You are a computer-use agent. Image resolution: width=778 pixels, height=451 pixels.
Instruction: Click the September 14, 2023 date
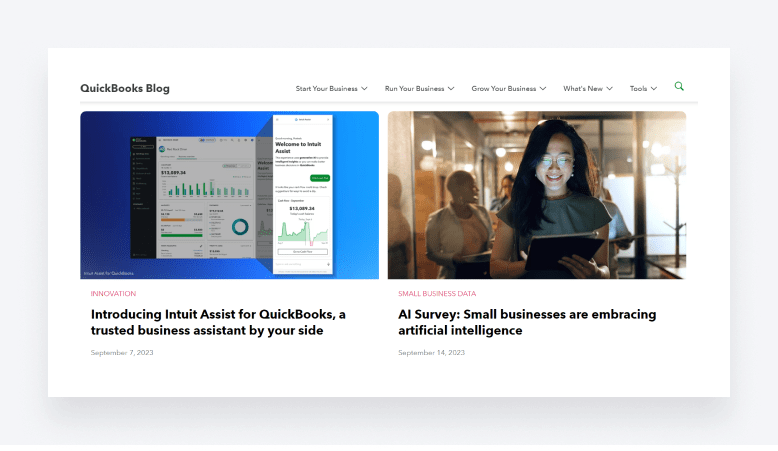point(431,353)
